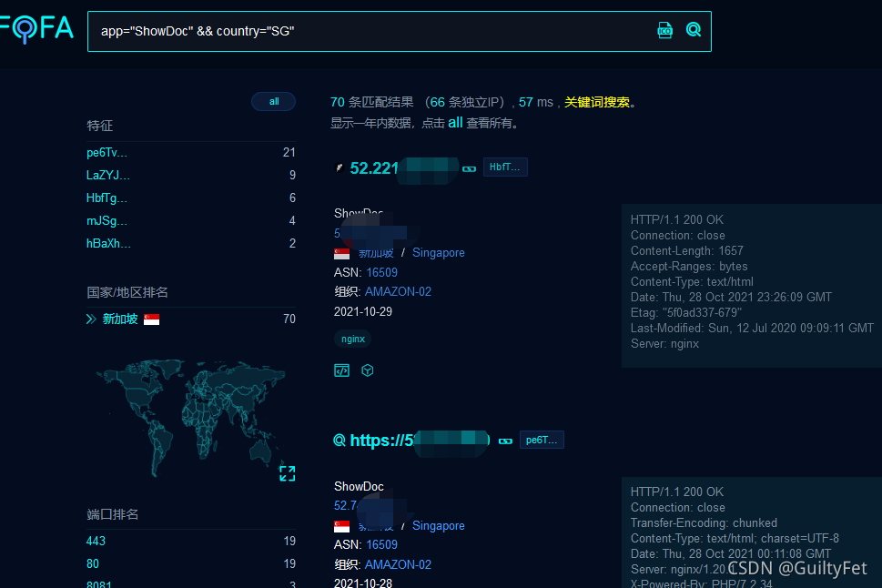The height and width of the screenshot is (588, 882).
Task: Click the link icon beside https result
Action: (x=506, y=441)
